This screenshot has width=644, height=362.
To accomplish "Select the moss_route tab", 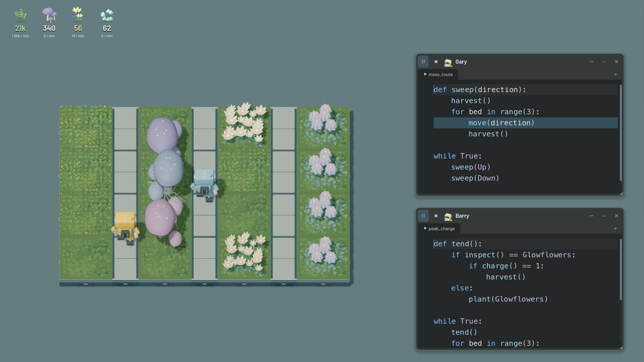I will (x=438, y=74).
